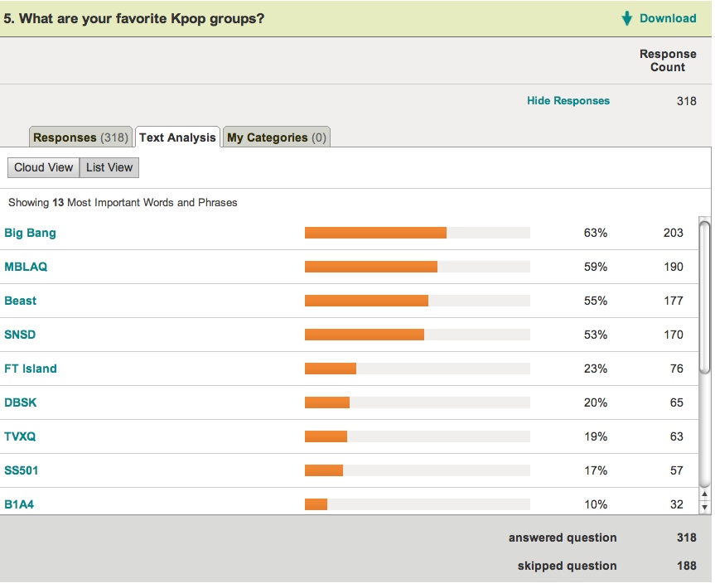
Task: Select the DBSK word link
Action: pyautogui.click(x=22, y=402)
